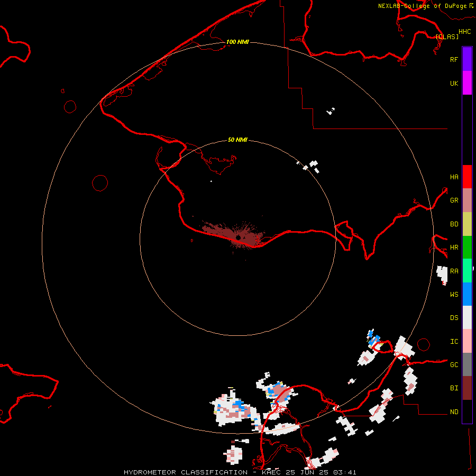Screen dimensions: 476x476
Task: Click the black radar site dot at the center
Action: [x=239, y=237]
